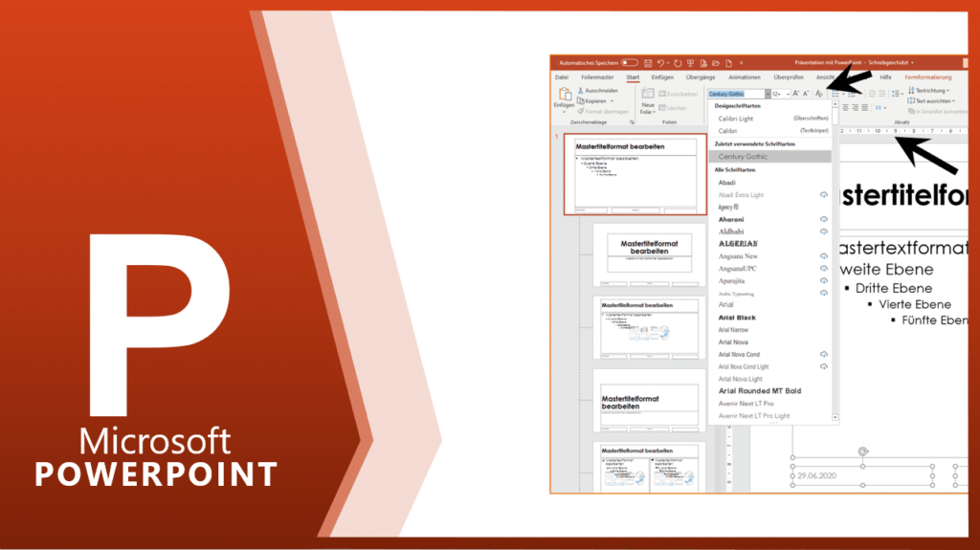Click the font name box showing Century Gothic
The image size is (980, 550).
(x=736, y=94)
